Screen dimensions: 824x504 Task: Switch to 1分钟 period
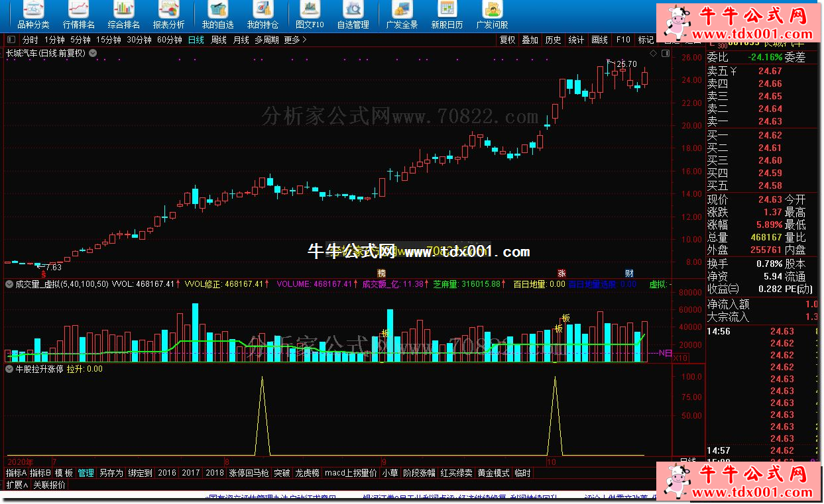tap(54, 40)
